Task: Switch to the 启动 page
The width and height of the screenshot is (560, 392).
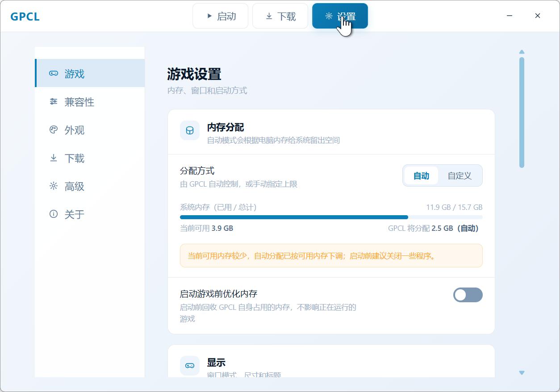Action: 221,16
